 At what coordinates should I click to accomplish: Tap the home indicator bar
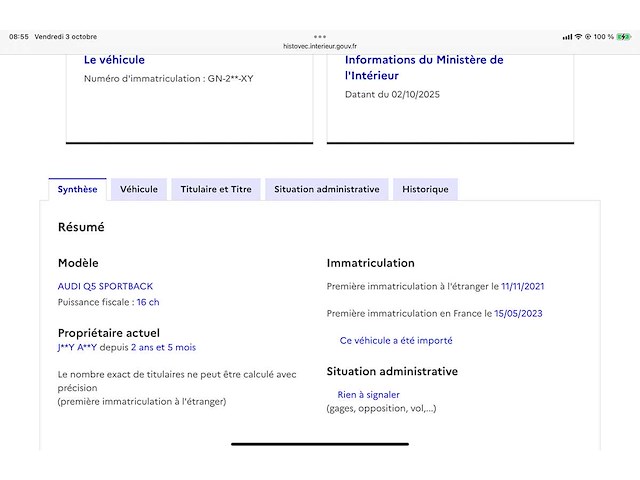[320, 443]
